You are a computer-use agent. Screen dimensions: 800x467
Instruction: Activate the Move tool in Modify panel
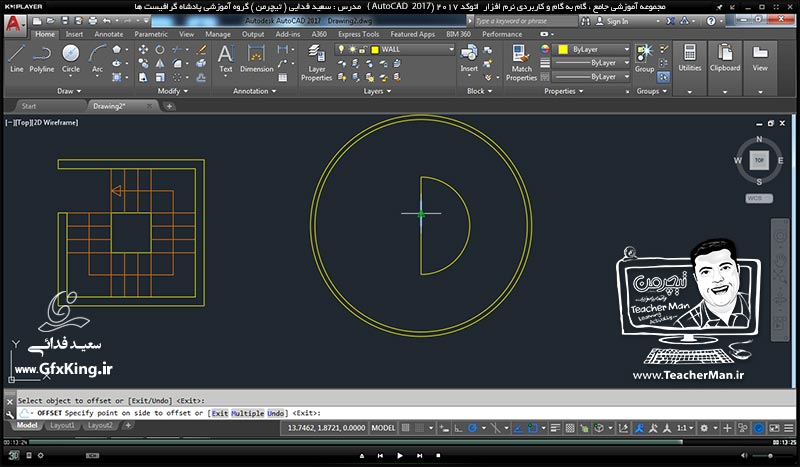(143, 50)
